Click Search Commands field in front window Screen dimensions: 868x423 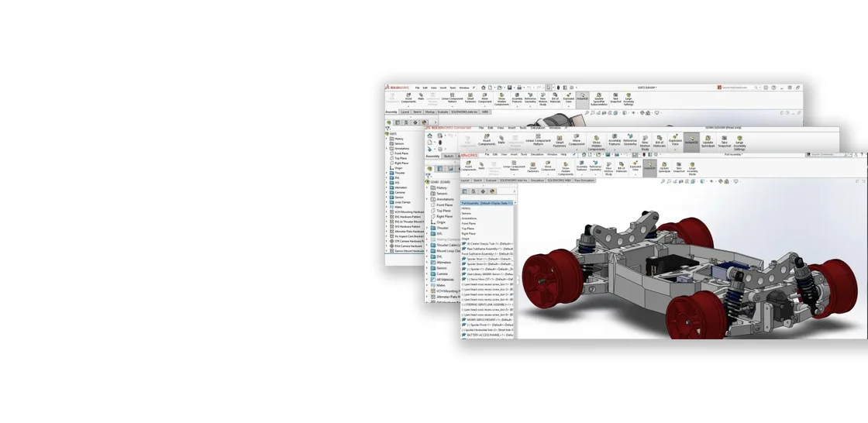coord(827,154)
